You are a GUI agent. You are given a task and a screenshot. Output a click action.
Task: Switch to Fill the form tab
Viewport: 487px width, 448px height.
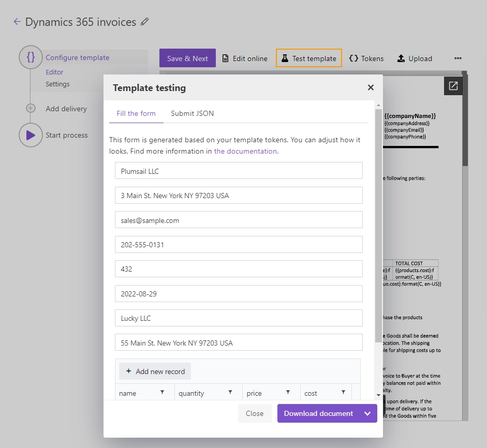click(x=136, y=113)
